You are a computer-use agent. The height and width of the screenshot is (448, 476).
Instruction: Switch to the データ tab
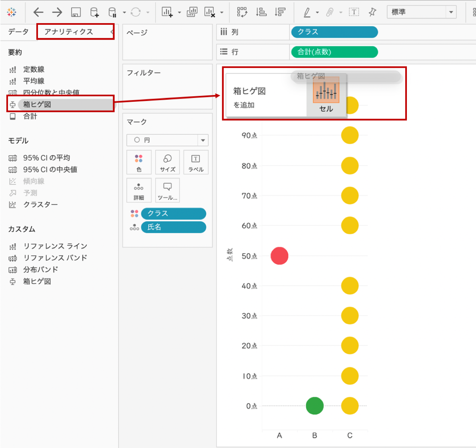click(x=18, y=32)
